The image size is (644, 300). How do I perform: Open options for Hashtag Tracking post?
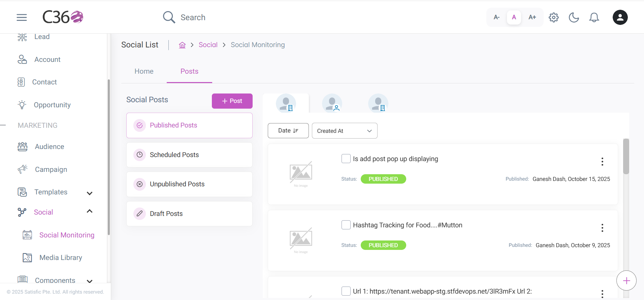pos(602,228)
